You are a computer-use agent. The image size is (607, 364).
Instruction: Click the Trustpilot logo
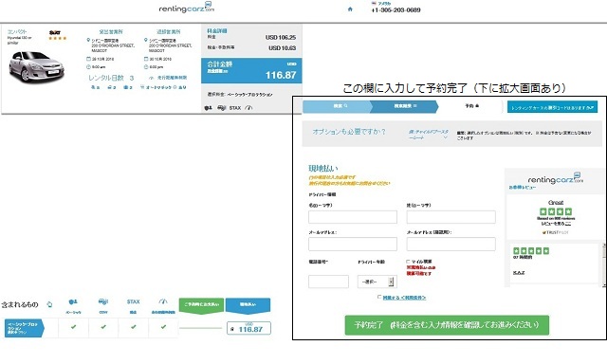pos(556,232)
